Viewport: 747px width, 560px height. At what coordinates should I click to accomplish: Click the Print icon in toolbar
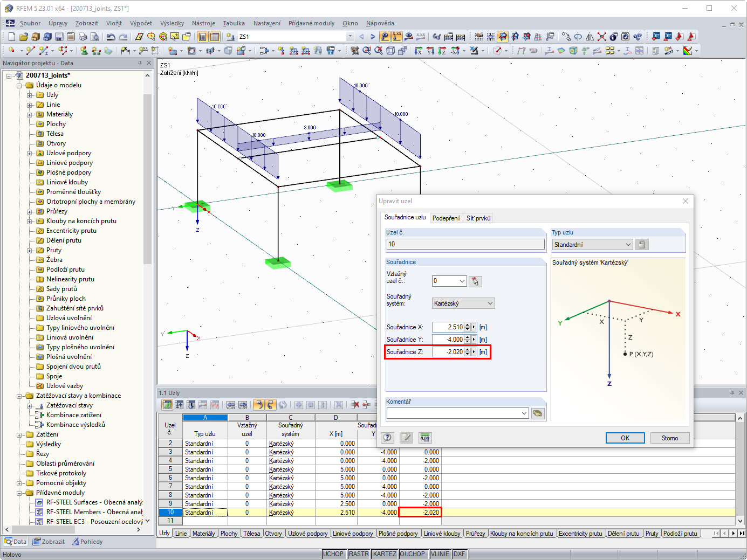pyautogui.click(x=83, y=37)
